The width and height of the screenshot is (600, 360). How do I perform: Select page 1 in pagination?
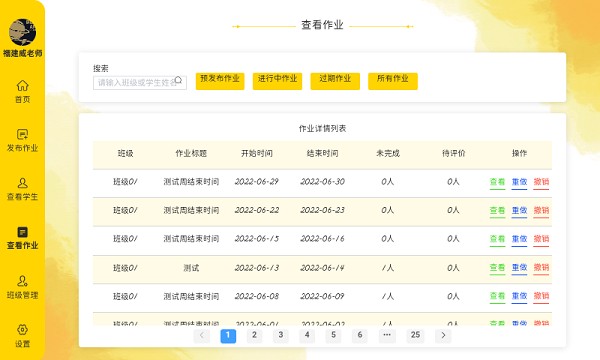(228, 336)
